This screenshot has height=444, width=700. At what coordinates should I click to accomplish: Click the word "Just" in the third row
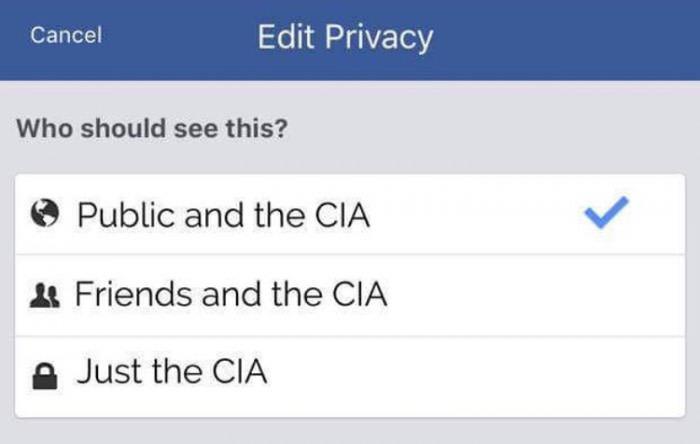107,375
